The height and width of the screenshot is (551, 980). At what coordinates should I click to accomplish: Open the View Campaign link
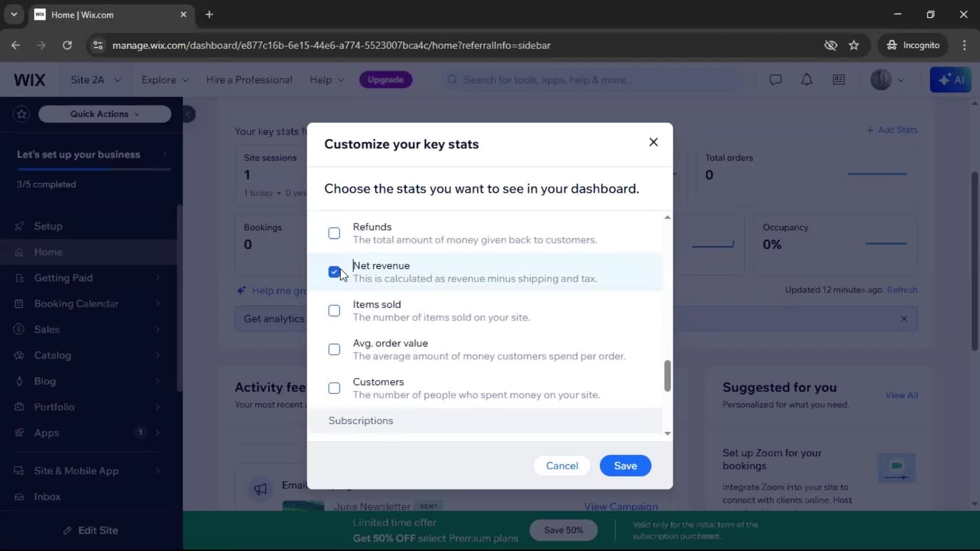pos(621,507)
